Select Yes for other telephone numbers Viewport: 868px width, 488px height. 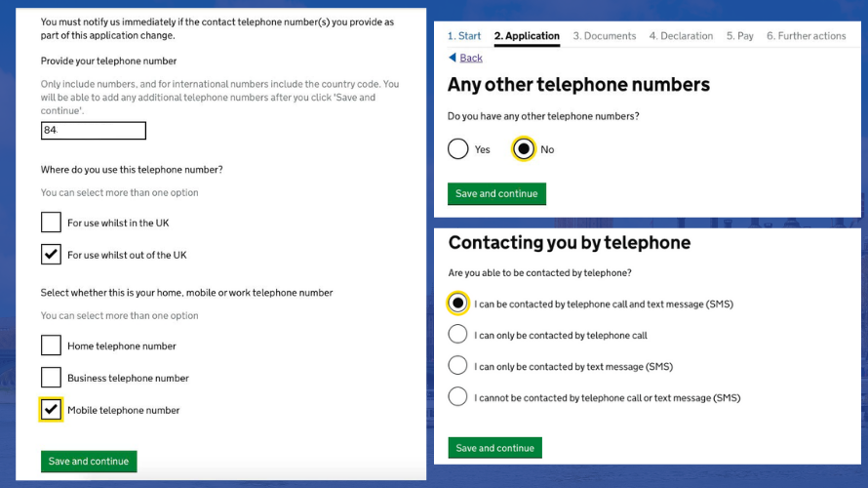click(457, 149)
